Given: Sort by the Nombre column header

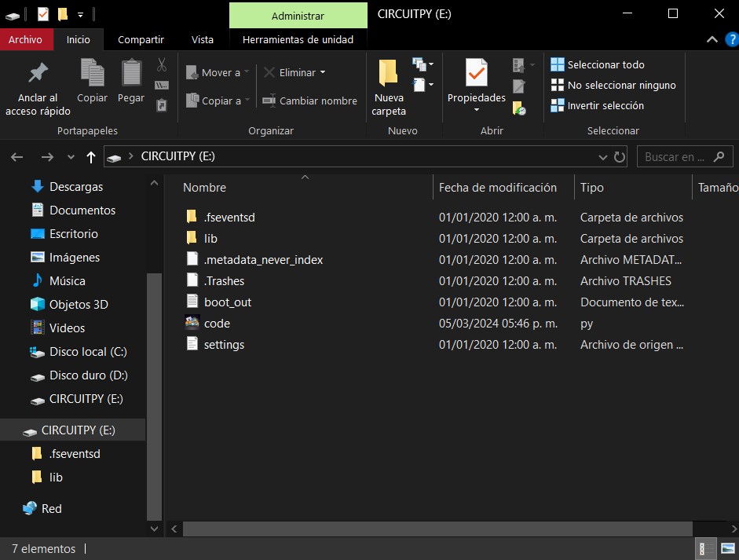Looking at the screenshot, I should coord(204,187).
